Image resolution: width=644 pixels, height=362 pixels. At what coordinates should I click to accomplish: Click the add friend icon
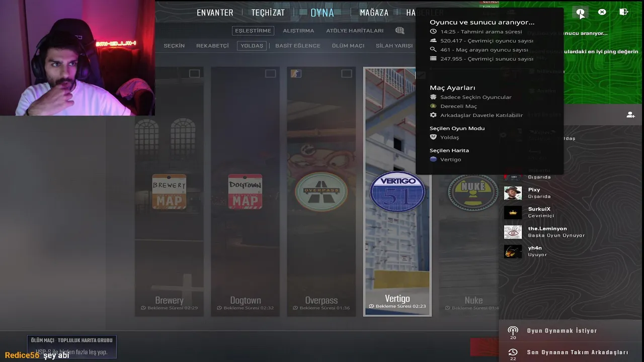630,115
